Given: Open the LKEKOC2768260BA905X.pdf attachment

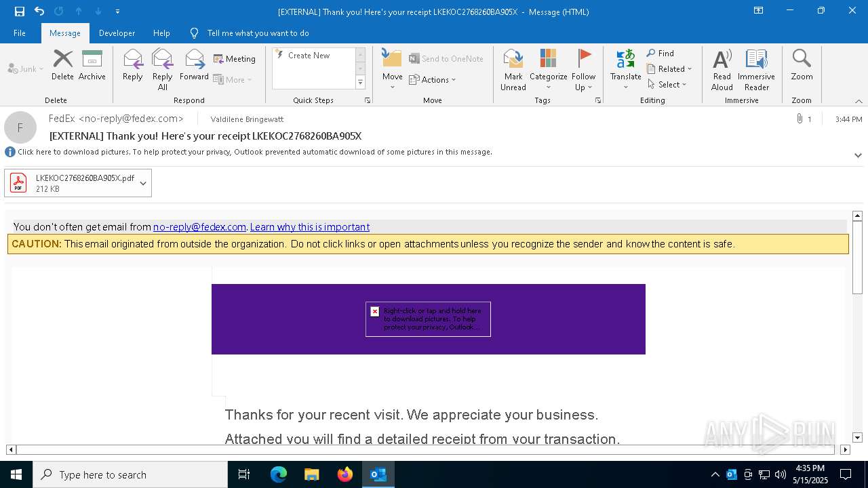Looking at the screenshot, I should 71,183.
